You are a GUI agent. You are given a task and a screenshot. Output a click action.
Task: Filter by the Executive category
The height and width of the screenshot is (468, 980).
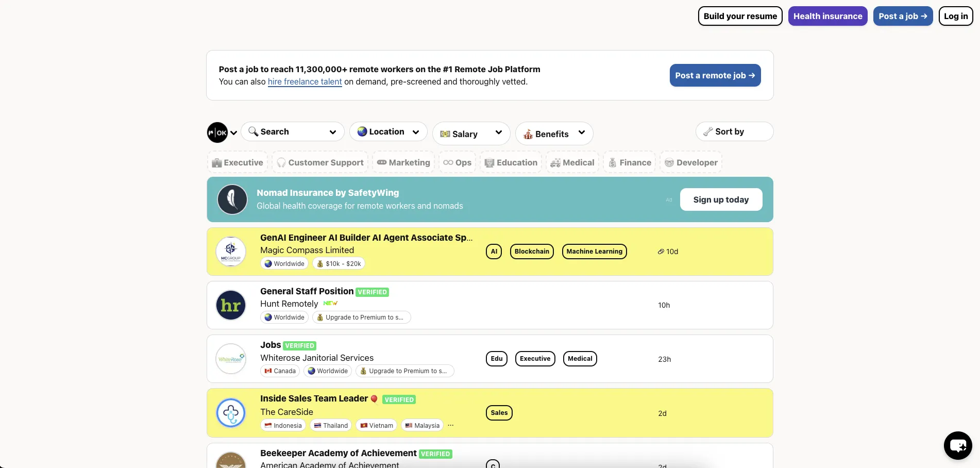(x=238, y=162)
